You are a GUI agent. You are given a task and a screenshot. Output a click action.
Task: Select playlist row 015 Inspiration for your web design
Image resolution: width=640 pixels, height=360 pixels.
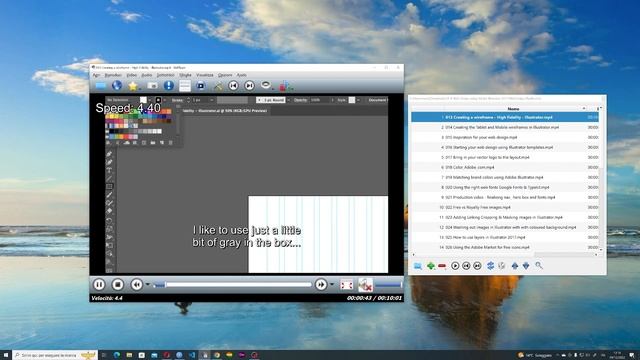pyautogui.click(x=505, y=137)
